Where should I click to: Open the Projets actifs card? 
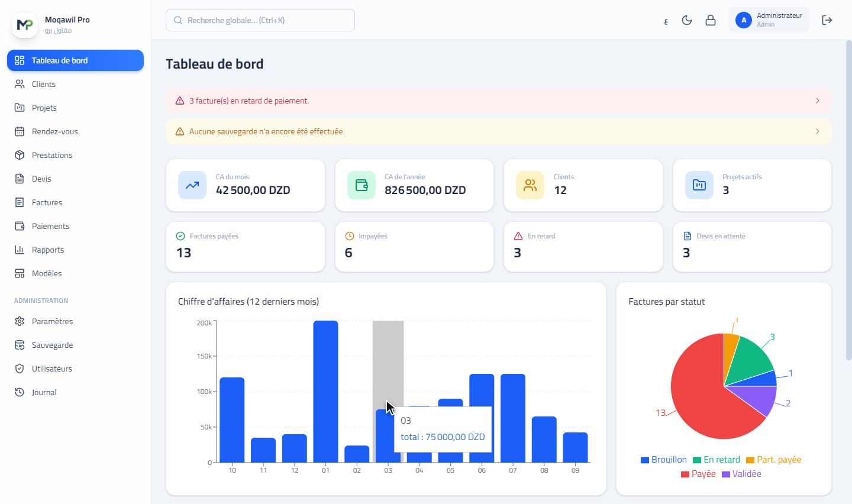click(752, 185)
